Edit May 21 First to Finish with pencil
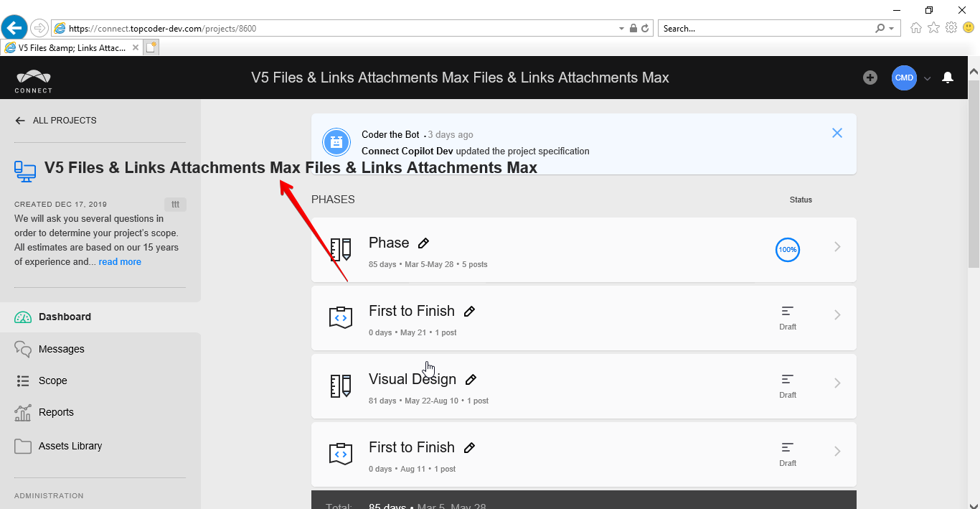 click(469, 312)
